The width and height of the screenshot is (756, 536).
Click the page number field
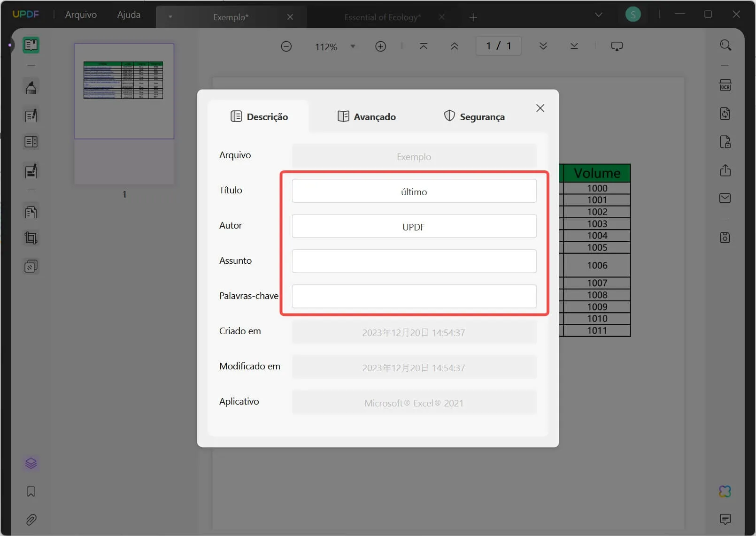(499, 46)
